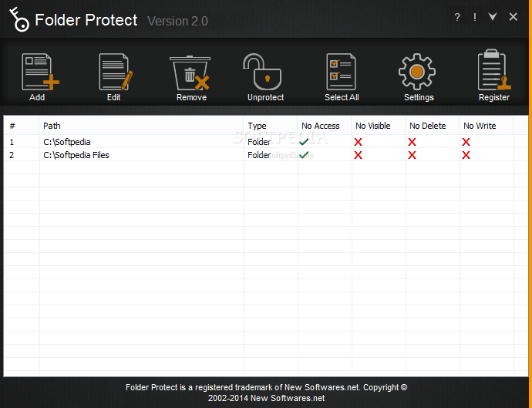Sort by the Type column header

pyautogui.click(x=271, y=126)
